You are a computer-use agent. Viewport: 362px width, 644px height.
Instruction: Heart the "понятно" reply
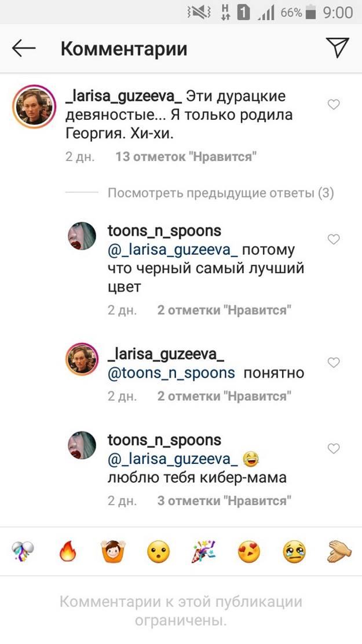coord(334,363)
